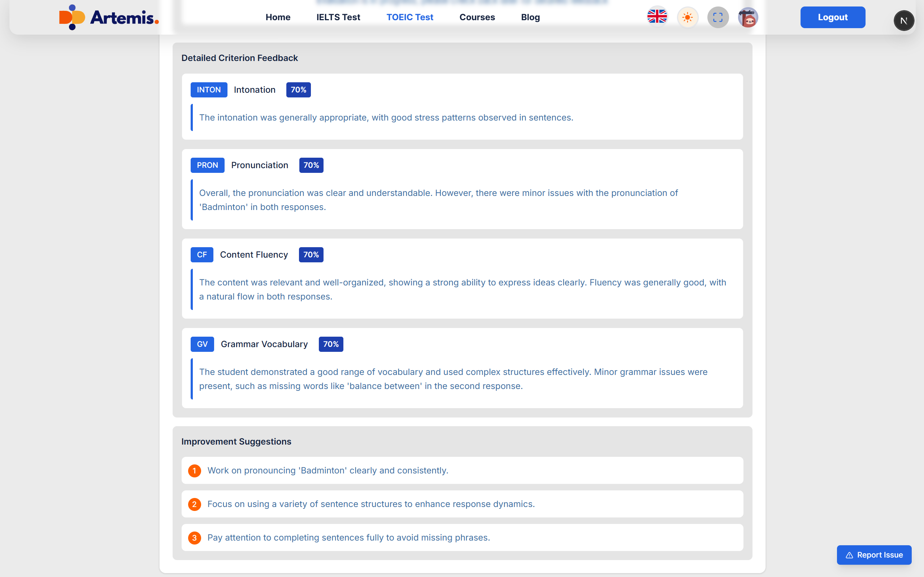Viewport: 924px width, 577px height.
Task: Click the Artemis logo icon
Action: click(x=72, y=17)
